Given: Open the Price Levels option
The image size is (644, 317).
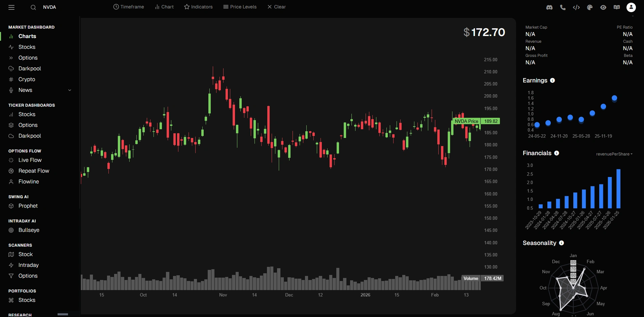Looking at the screenshot, I should [x=240, y=7].
